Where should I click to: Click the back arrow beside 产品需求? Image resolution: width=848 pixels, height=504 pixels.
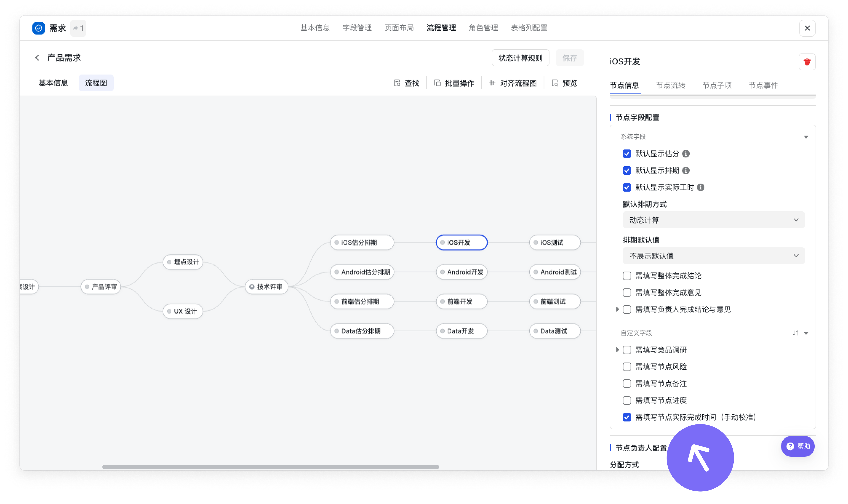(37, 58)
